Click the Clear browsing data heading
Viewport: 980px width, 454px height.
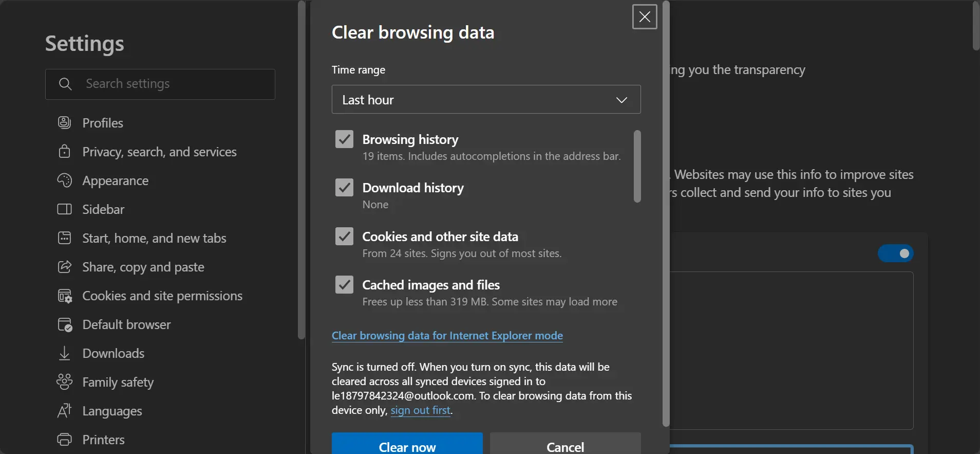click(x=413, y=32)
